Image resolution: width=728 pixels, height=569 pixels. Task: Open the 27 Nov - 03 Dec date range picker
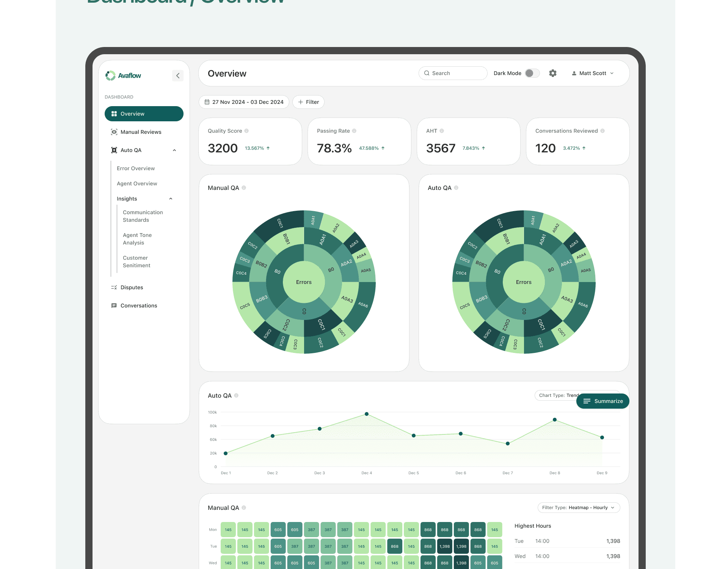(244, 102)
